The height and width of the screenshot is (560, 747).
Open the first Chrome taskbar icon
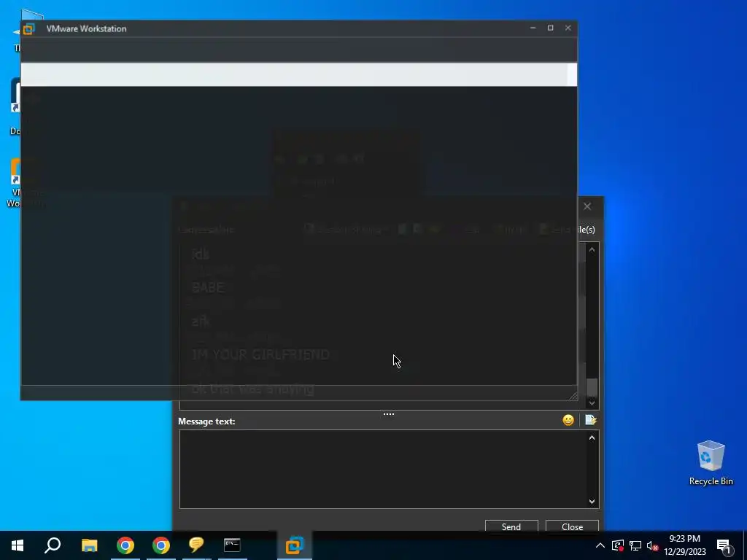(x=125, y=545)
